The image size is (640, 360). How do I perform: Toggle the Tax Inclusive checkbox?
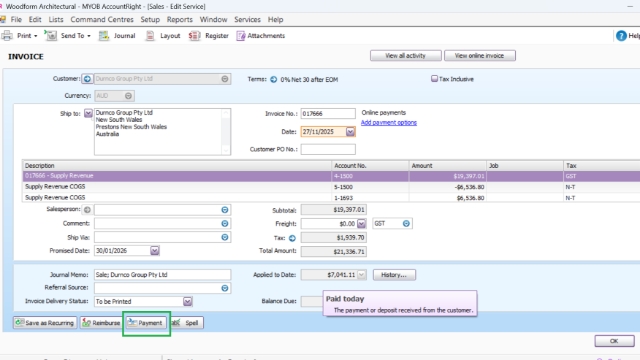click(x=434, y=79)
